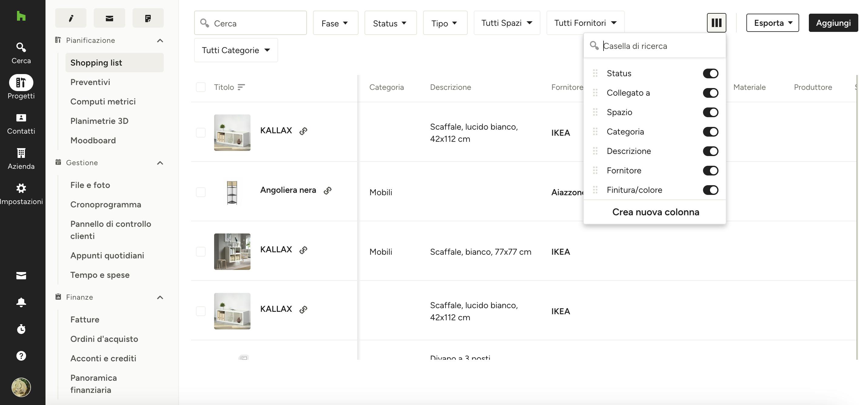
Task: Click link icon beside last KALLAX row
Action: tap(303, 309)
